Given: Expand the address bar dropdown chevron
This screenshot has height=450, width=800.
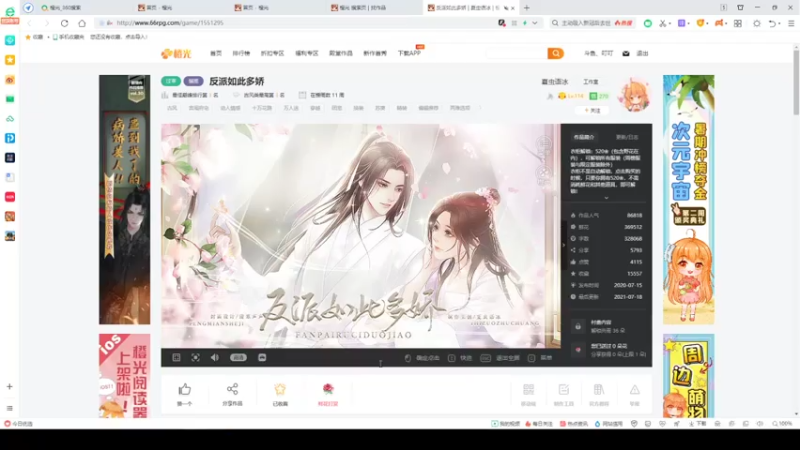Looking at the screenshot, I should (535, 23).
